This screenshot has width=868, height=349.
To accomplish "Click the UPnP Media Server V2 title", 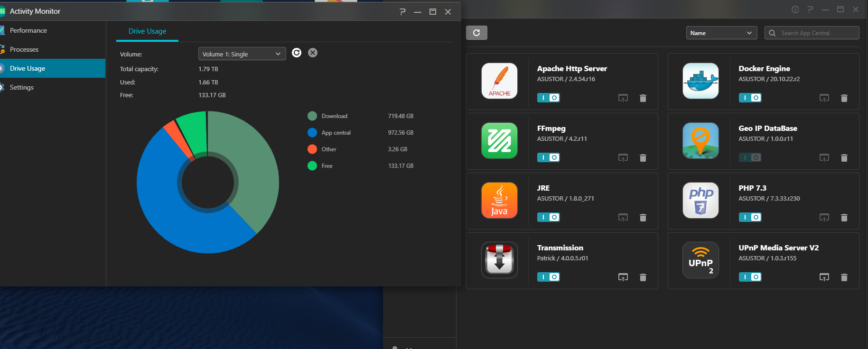I will pos(778,248).
